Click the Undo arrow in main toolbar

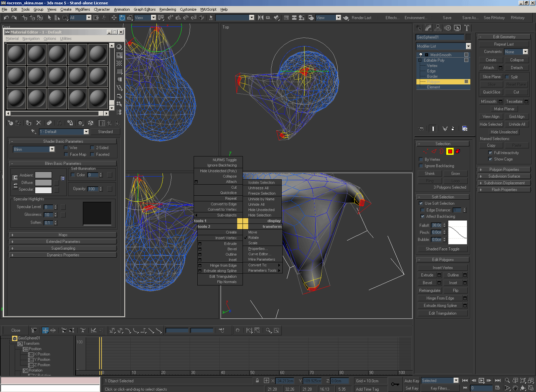point(6,17)
